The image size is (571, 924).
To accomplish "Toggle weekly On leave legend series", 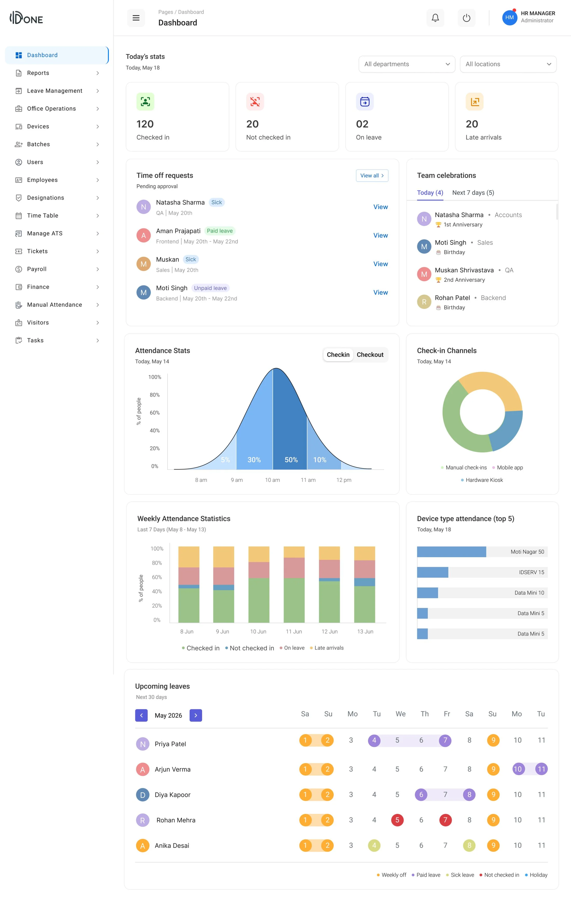I will [x=292, y=648].
